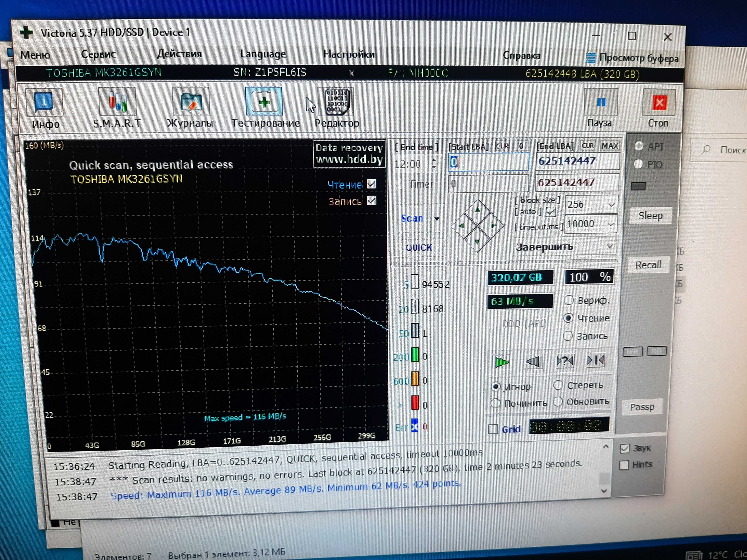Toggle the block size auto checkbox
747x560 pixels.
point(550,212)
